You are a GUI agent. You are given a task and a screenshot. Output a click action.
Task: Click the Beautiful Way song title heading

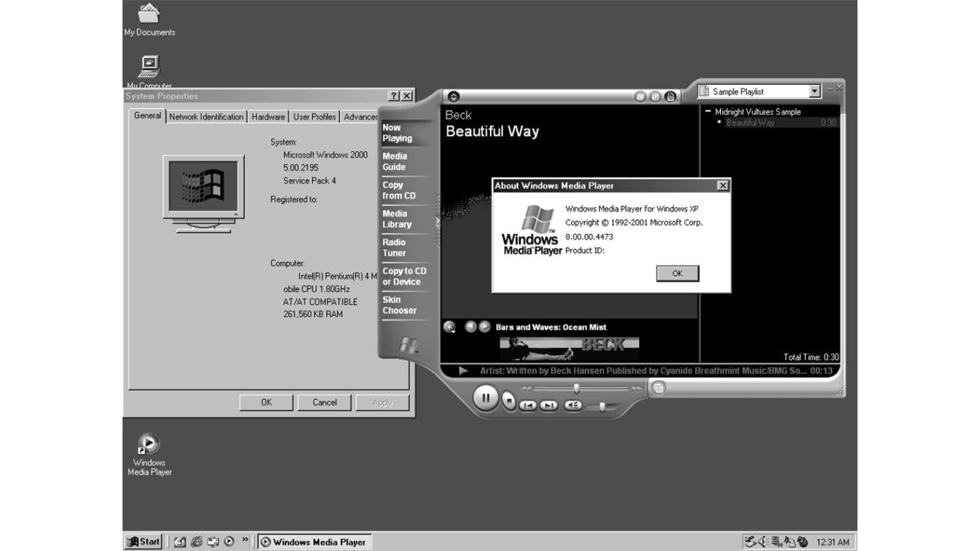[492, 132]
